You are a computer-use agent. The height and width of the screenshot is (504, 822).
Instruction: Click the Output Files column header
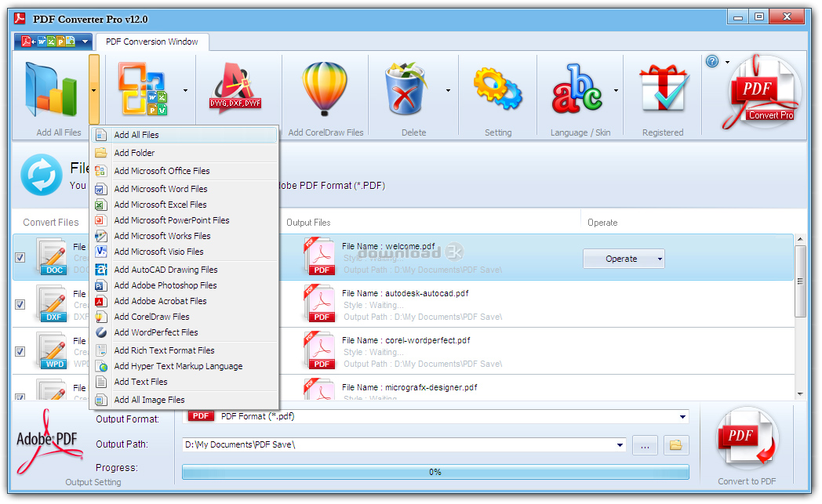click(x=308, y=223)
